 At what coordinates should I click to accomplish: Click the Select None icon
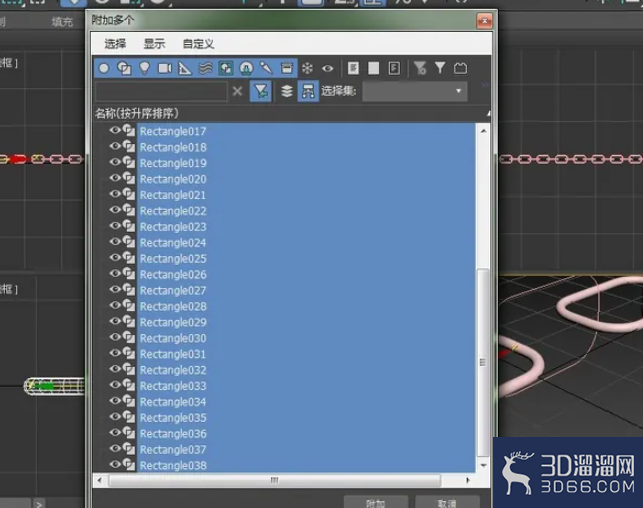(374, 68)
